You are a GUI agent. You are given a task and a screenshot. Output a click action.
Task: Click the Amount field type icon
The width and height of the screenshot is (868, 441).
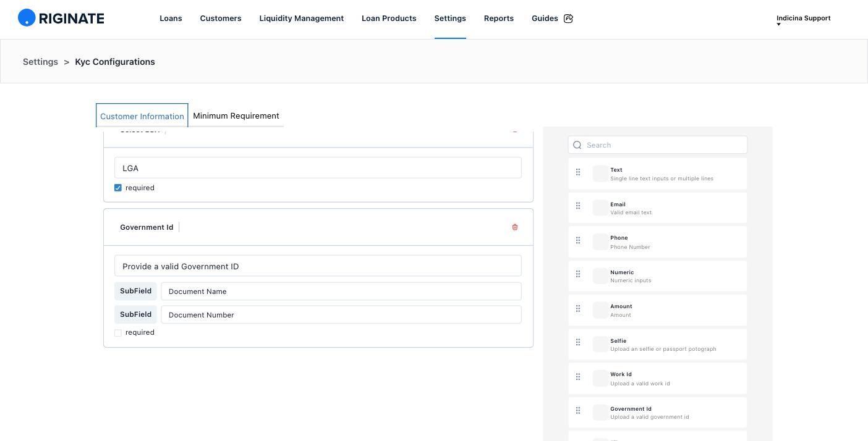(600, 310)
